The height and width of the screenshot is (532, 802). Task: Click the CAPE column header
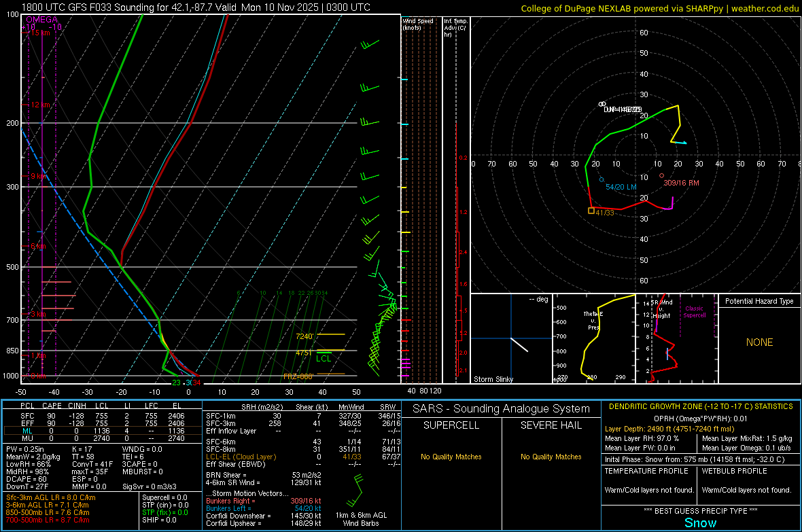click(x=52, y=406)
